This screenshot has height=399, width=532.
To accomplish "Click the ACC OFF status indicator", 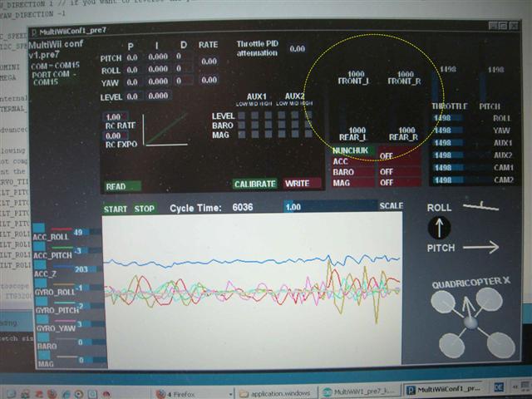I will tap(399, 156).
